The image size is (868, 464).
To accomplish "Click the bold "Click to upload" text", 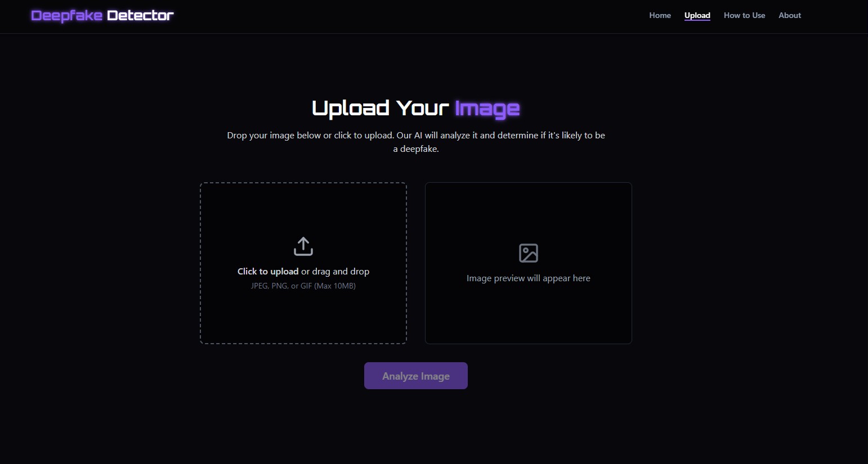I will pos(268,272).
